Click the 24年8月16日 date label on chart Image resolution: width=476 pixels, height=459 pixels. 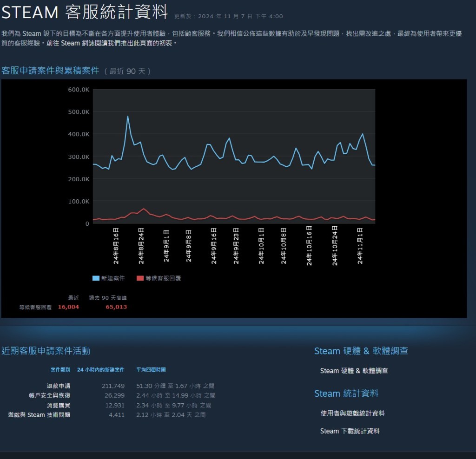coord(116,245)
